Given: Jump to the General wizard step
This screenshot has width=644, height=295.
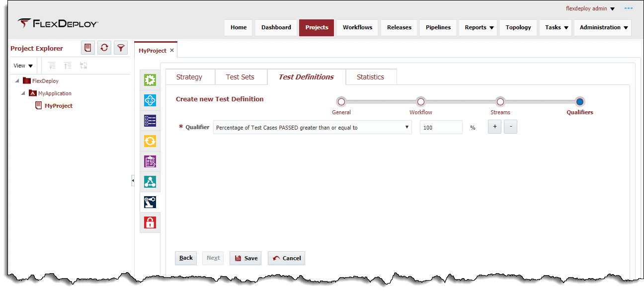Looking at the screenshot, I should [x=341, y=102].
